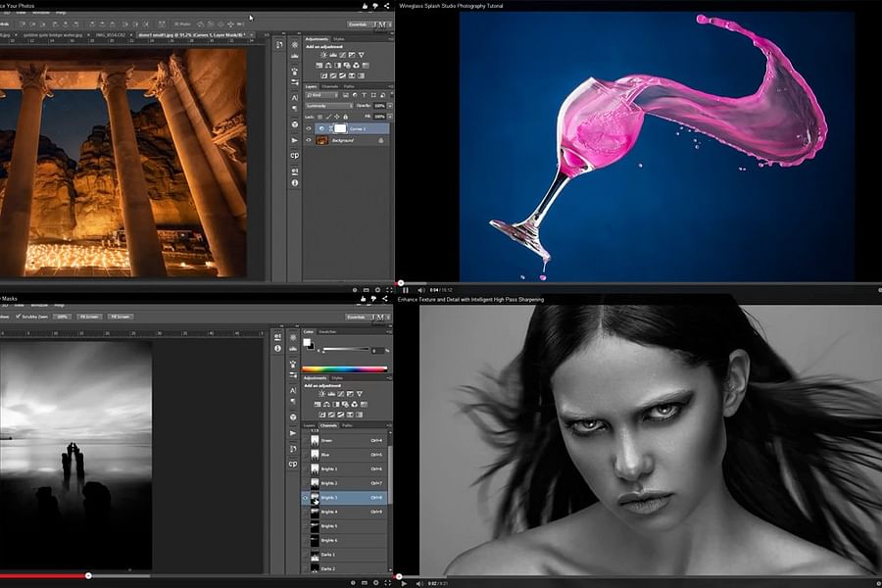Screen dimensions: 882x588
Task: Select the Brights 3 channel thumbnail
Action: (x=316, y=498)
